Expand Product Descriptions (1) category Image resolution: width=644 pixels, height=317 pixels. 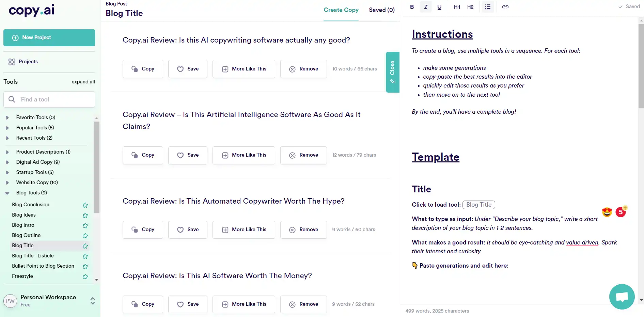click(7, 152)
